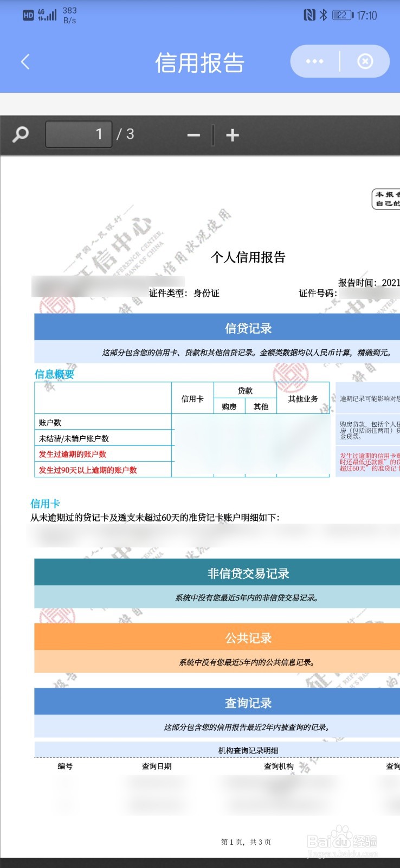Zoom in with the plus button
Screen dimensions: 400x868
(233, 135)
